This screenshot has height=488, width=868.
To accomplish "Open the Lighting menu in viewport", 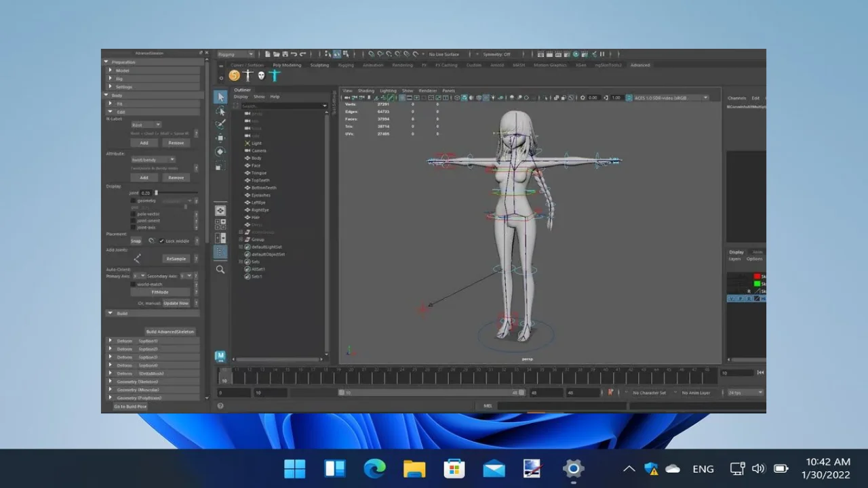I will pyautogui.click(x=388, y=90).
